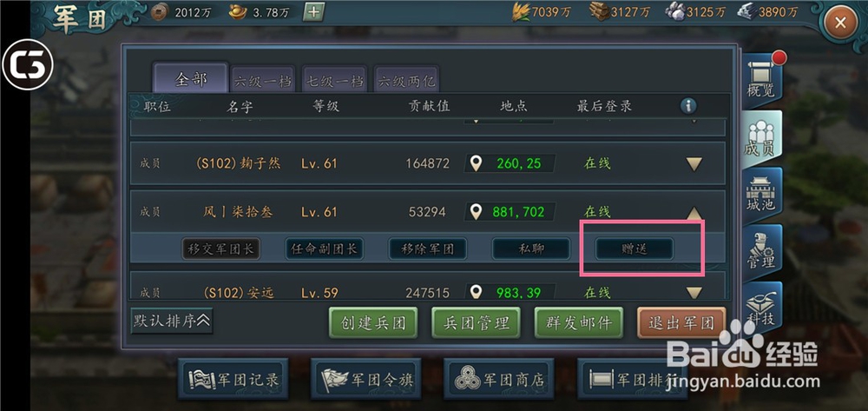The width and height of the screenshot is (868, 411).
Task: Collapse the 风|柒拾叁 member row arrow
Action: 694,213
